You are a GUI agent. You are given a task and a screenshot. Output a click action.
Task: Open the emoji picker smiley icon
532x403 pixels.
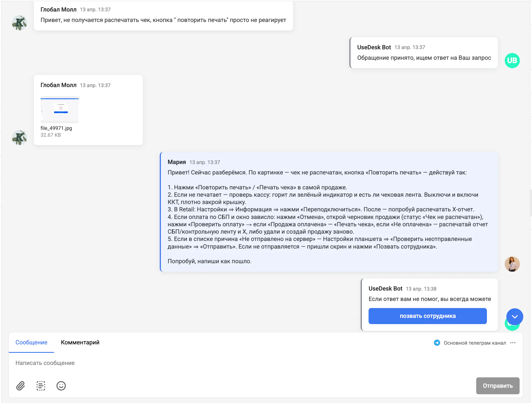[61, 386]
